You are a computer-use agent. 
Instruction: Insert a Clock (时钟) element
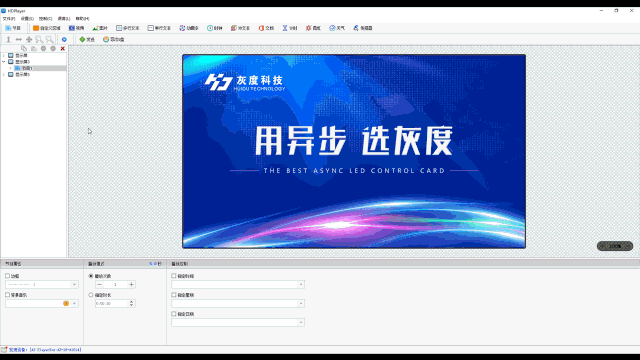click(x=215, y=28)
